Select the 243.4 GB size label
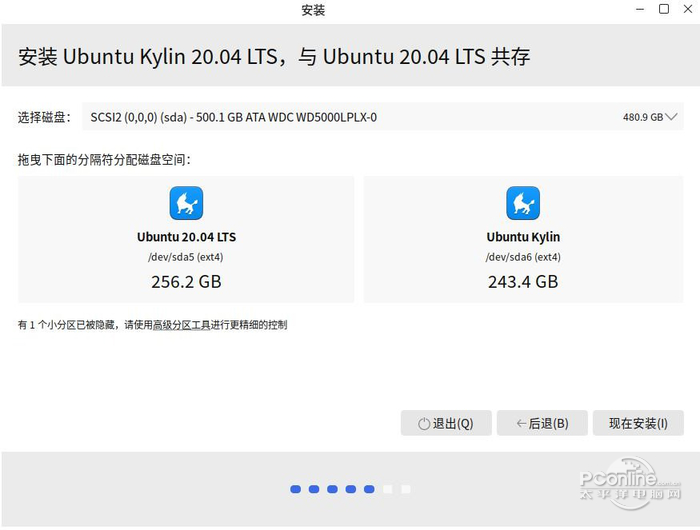This screenshot has width=700, height=530. pyautogui.click(x=523, y=282)
